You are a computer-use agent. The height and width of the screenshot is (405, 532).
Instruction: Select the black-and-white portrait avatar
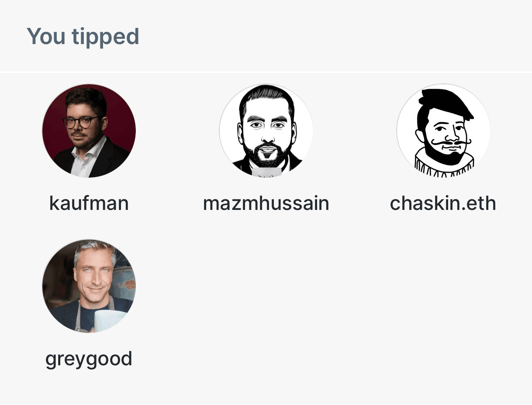[x=266, y=131]
